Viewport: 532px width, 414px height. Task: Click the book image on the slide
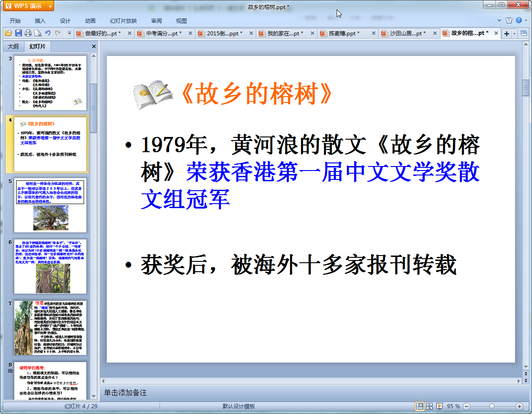point(153,94)
